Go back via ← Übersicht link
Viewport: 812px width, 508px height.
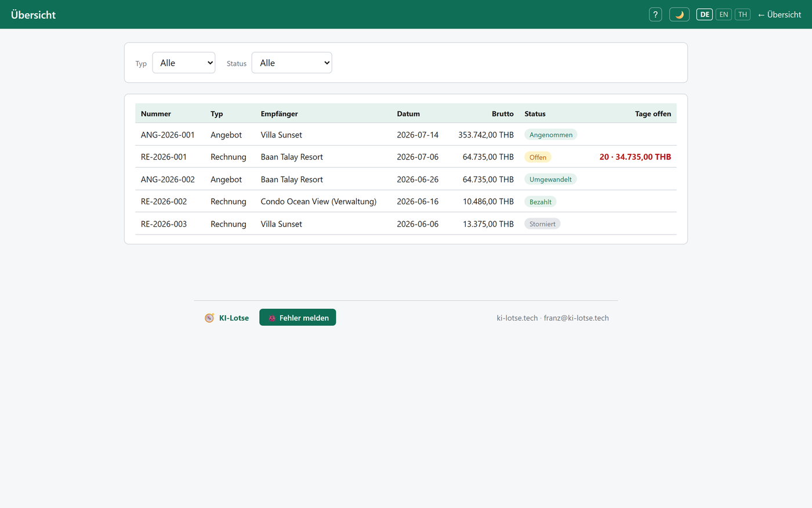[780, 15]
